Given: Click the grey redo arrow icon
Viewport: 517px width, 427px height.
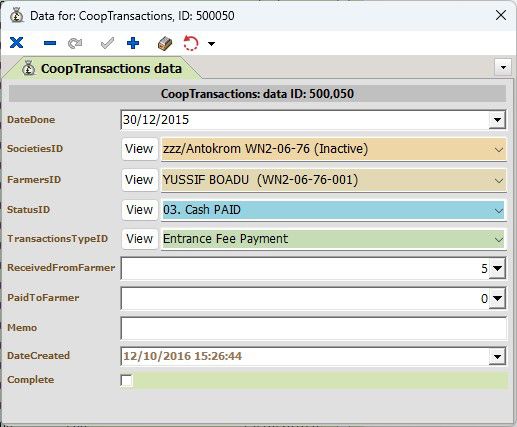Looking at the screenshot, I should pyautogui.click(x=75, y=43).
